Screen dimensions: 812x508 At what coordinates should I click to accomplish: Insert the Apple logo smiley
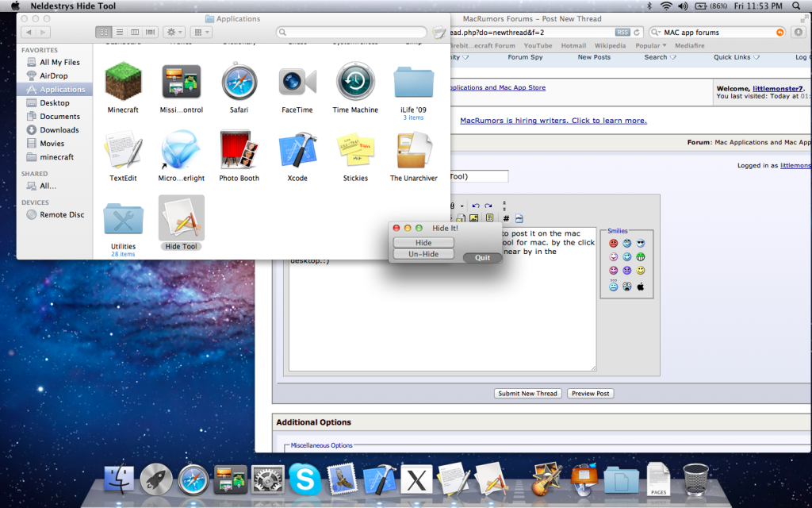[641, 286]
